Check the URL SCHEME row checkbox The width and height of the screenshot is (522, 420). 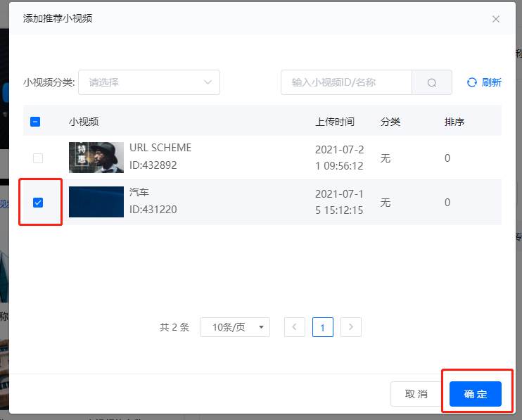point(38,158)
